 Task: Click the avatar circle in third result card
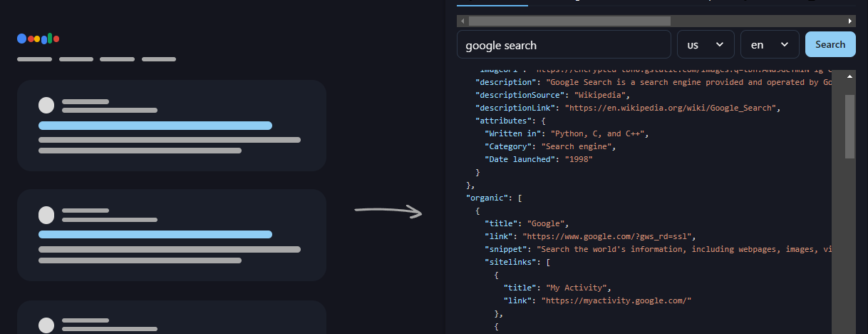pos(46,325)
